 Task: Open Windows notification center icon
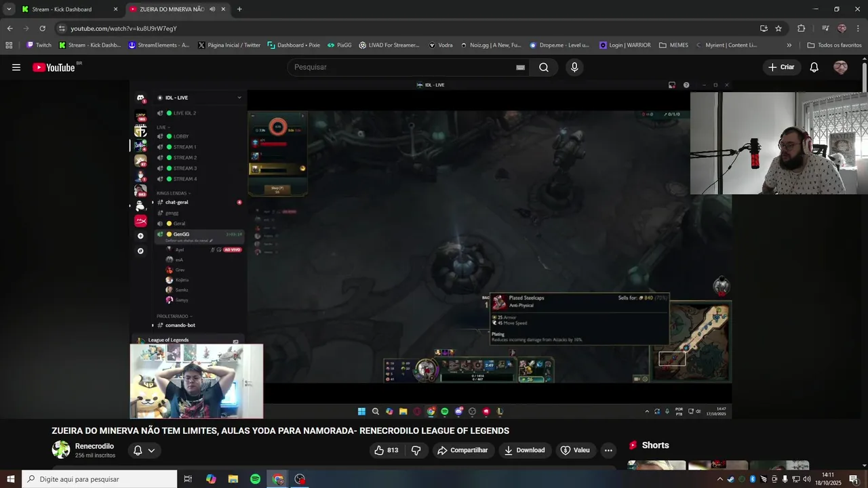click(853, 479)
